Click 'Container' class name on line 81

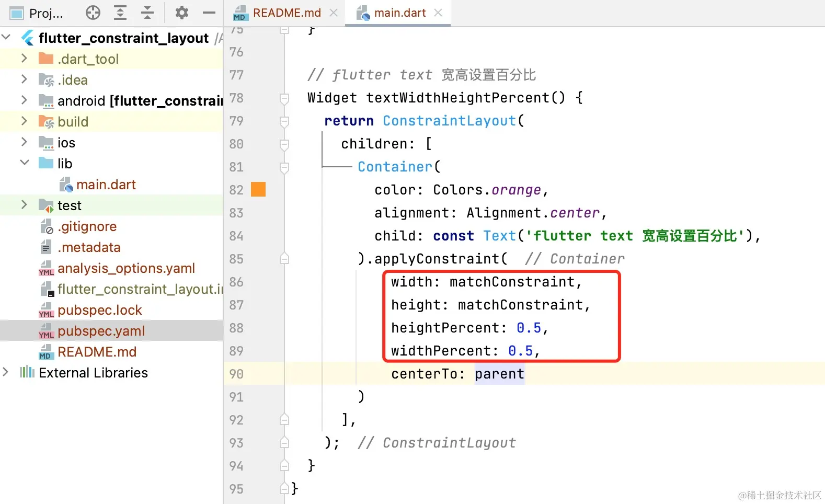(395, 167)
